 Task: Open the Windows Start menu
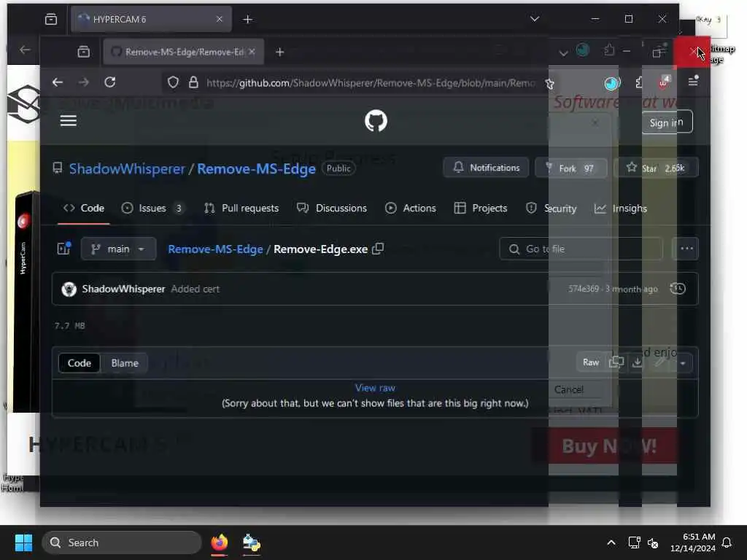click(x=23, y=542)
